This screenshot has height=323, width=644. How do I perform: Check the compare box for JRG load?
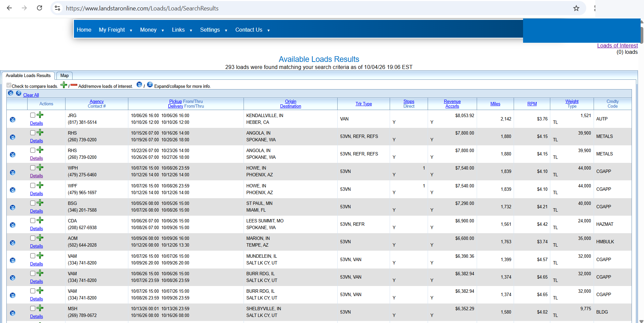[x=33, y=115]
